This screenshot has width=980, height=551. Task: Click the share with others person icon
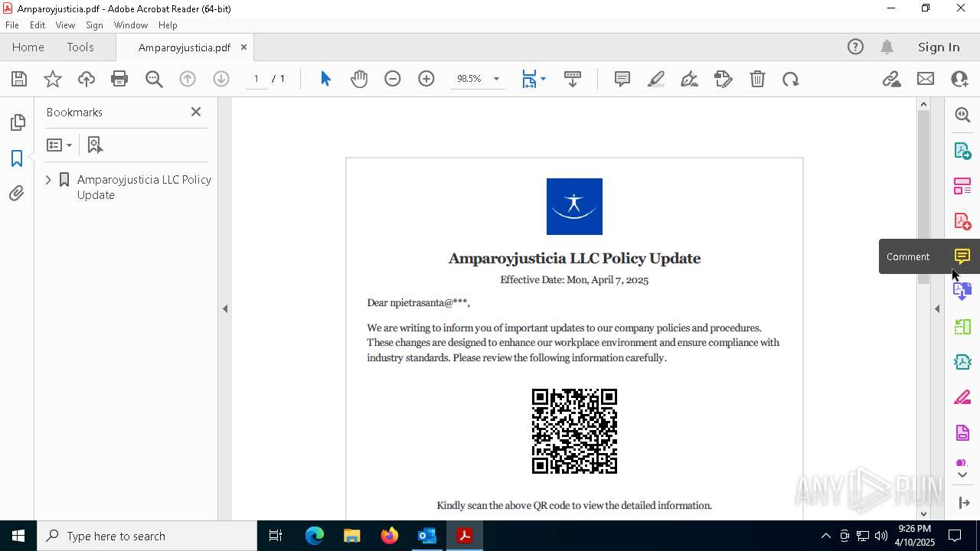pos(959,79)
